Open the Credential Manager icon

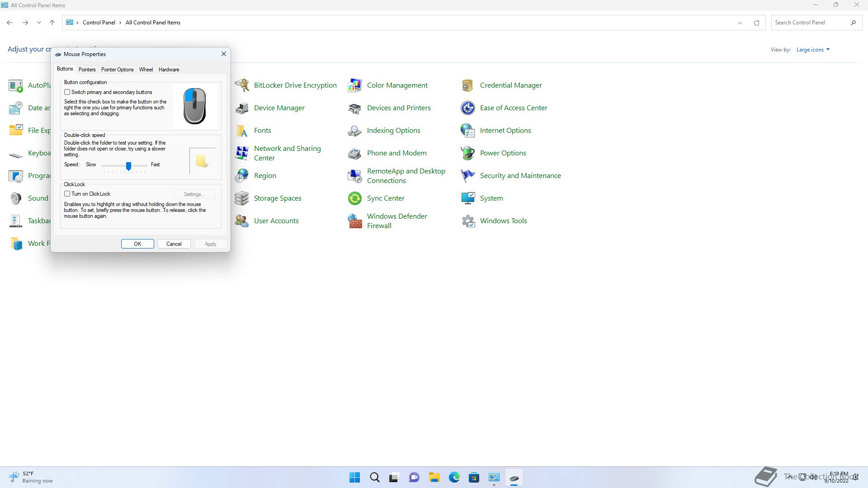468,85
